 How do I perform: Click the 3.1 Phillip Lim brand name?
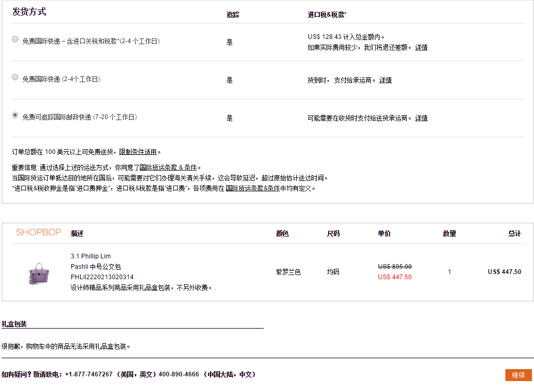90,256
